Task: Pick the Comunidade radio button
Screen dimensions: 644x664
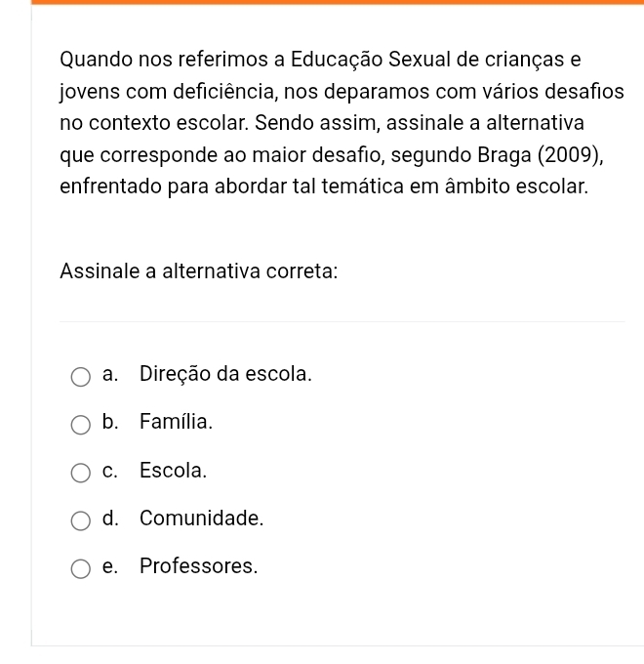Action: pyautogui.click(x=81, y=519)
